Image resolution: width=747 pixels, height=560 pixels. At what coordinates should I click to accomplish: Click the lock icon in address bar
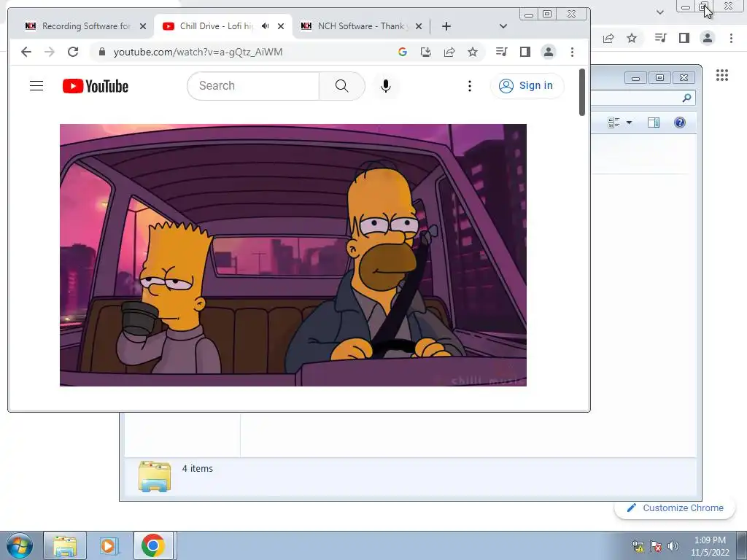point(101,52)
